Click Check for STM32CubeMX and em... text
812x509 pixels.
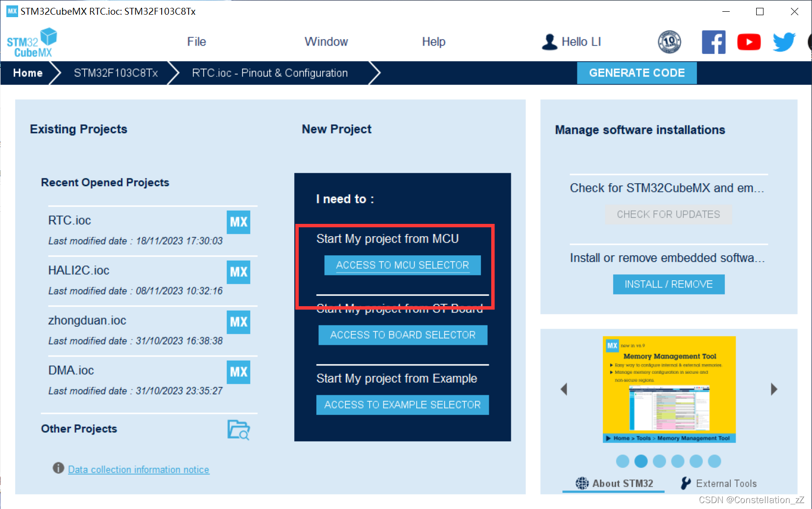pos(667,188)
